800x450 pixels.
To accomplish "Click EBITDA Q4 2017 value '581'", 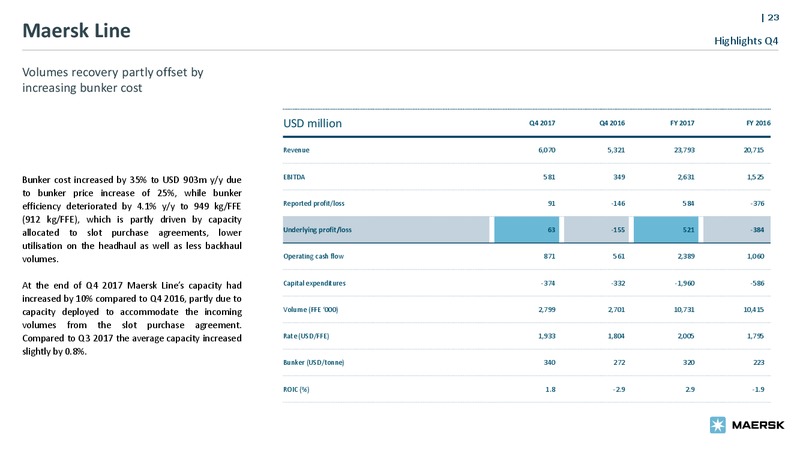I will [549, 177].
